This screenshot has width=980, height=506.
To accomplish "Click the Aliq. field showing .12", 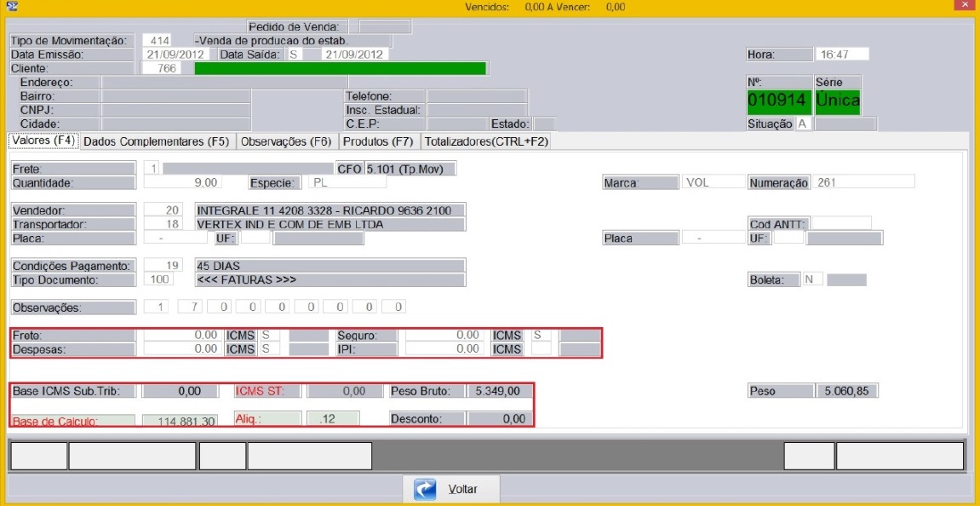I will (332, 419).
